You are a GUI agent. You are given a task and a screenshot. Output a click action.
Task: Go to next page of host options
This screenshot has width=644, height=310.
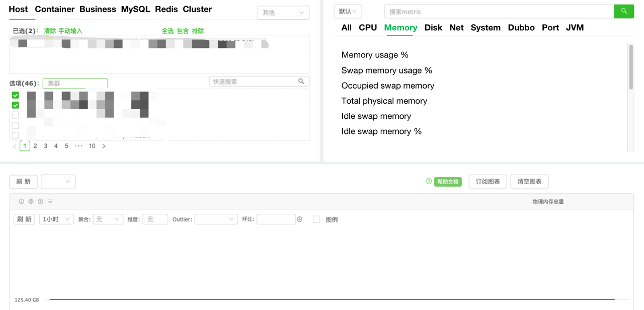coord(104,146)
